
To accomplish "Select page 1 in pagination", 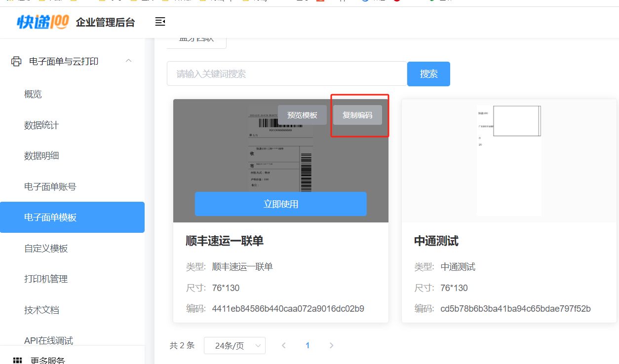I will (x=308, y=345).
